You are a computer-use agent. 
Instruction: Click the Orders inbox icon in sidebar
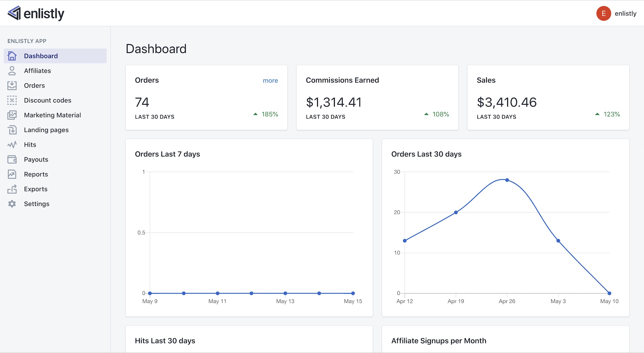[12, 85]
